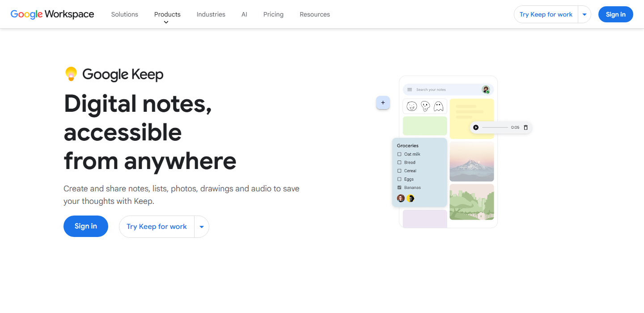The height and width of the screenshot is (313, 644).
Task: Click the audio progress slider track
Action: click(495, 127)
